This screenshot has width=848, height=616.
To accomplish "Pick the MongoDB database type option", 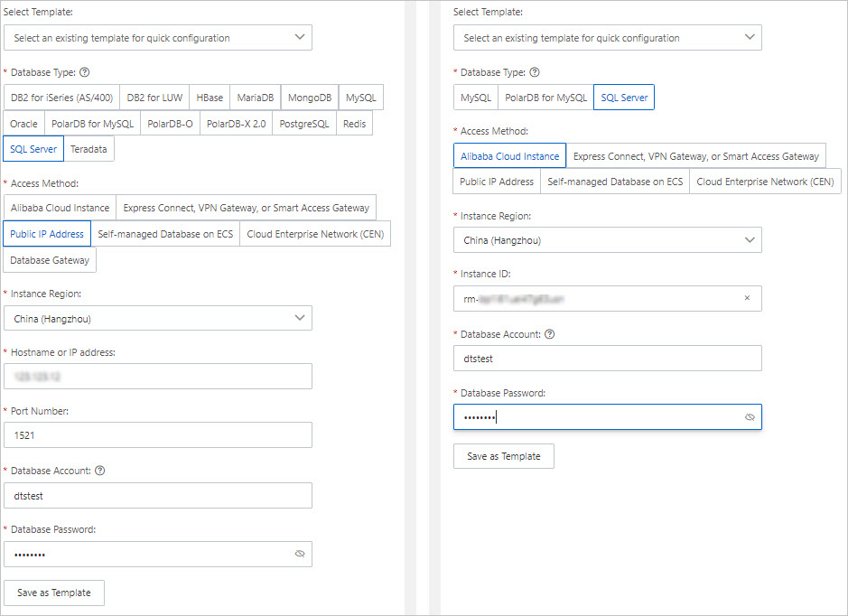I will 310,98.
